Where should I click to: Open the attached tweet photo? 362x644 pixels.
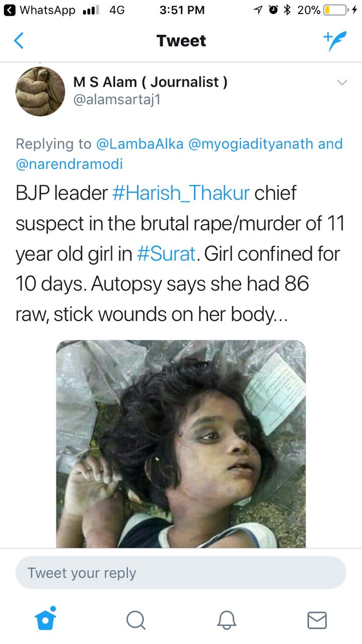181,444
